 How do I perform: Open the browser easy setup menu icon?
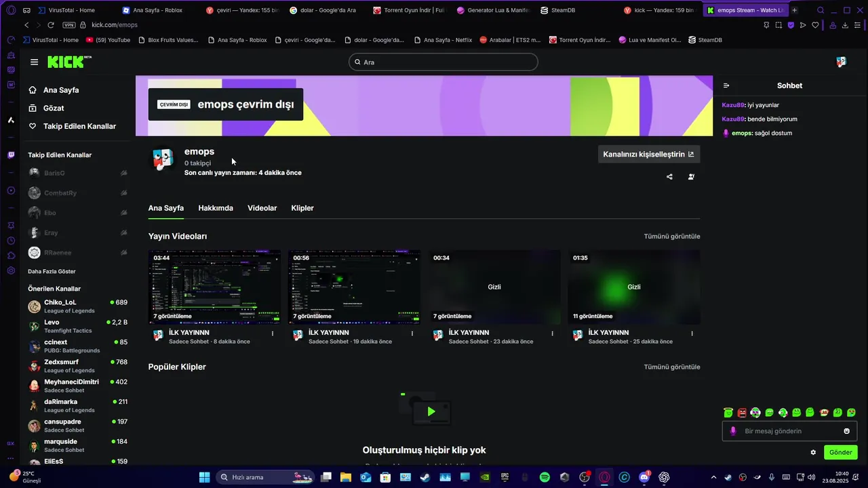(x=857, y=25)
